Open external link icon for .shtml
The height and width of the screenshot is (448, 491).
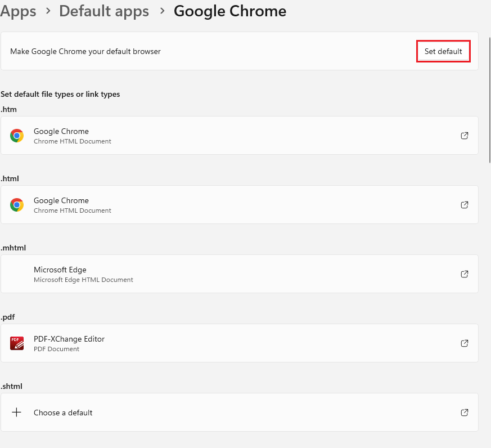[465, 413]
